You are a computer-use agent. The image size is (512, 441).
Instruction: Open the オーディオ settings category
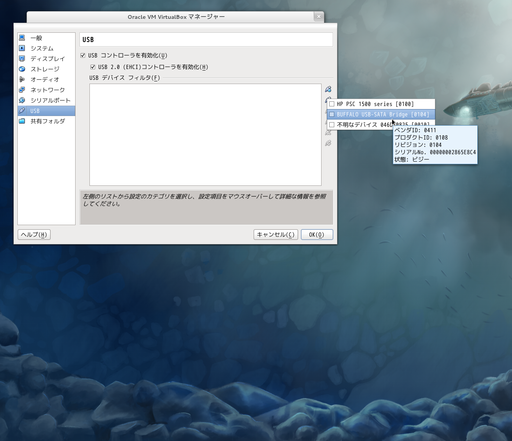(x=46, y=79)
